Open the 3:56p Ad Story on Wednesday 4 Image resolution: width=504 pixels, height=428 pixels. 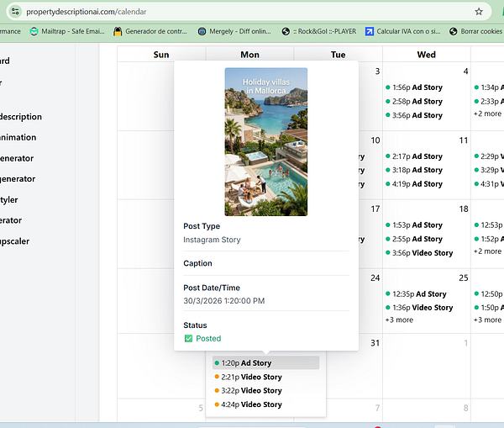(x=414, y=115)
